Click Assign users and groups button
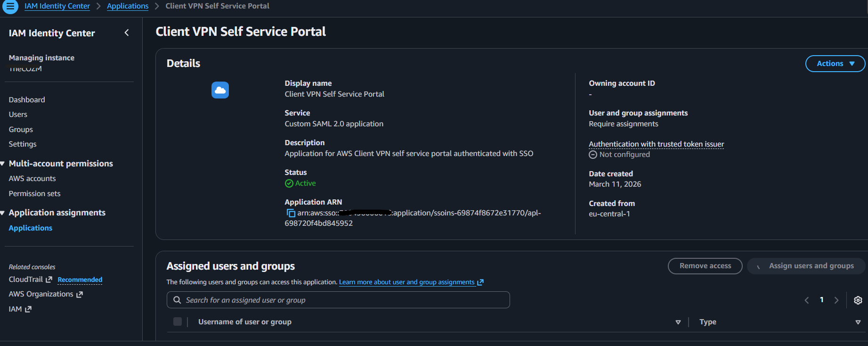Screen dimensions: 868x346 [806, 266]
